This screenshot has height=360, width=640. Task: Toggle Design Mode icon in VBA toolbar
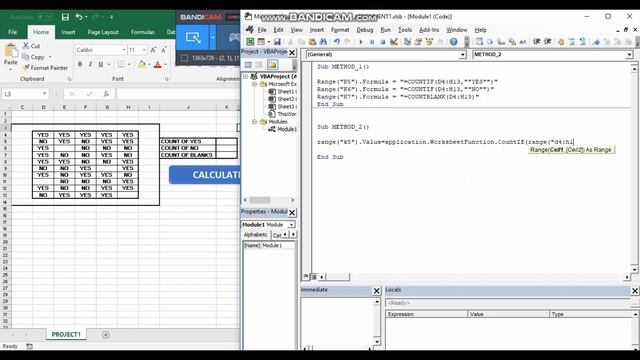click(394, 42)
